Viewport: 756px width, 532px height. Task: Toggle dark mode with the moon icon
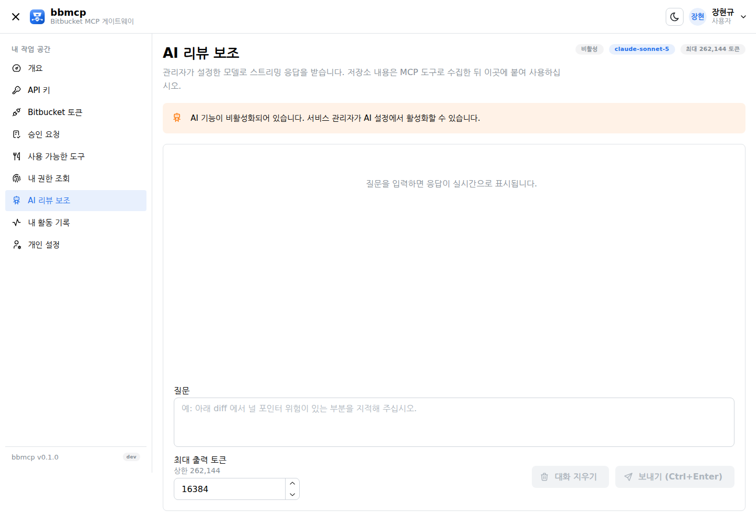point(675,17)
